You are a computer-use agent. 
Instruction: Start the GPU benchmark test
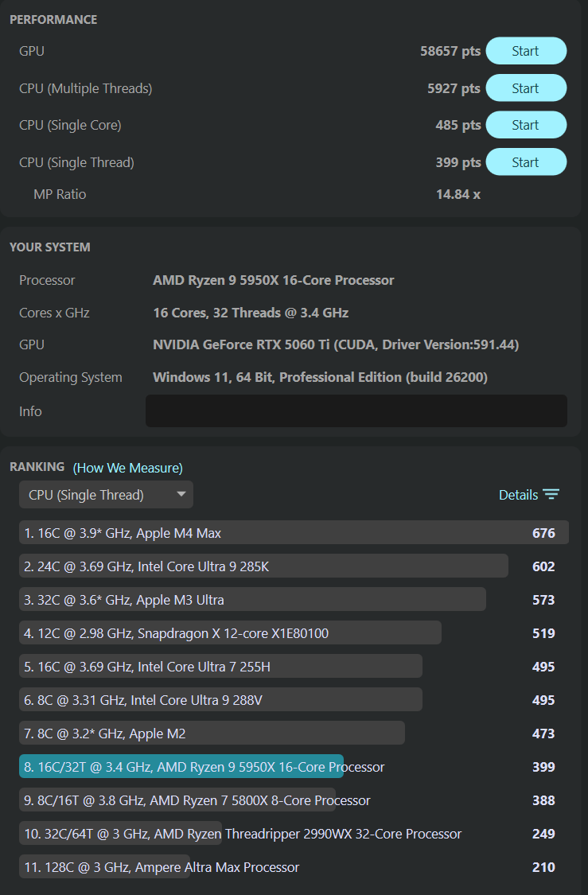tap(525, 50)
